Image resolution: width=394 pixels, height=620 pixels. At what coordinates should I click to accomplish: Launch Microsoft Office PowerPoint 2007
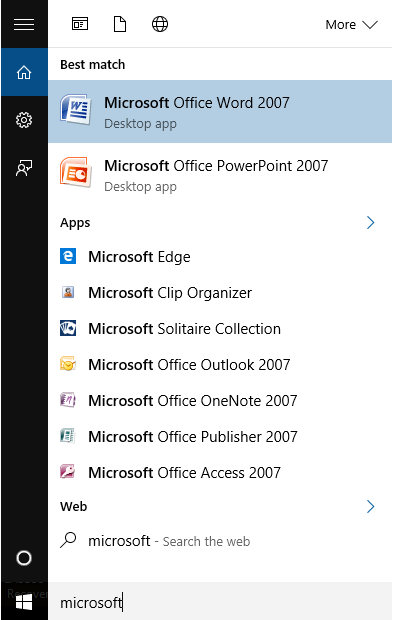coord(220,175)
